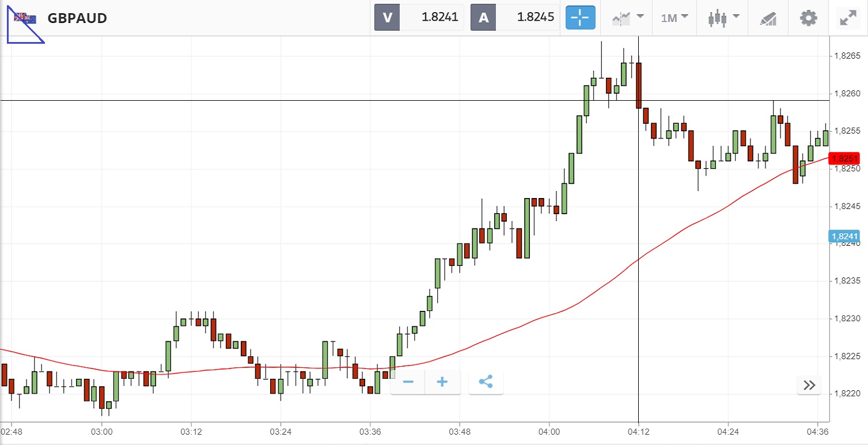Click the GBPAUD flag icon
Screen dimensions: 868x445
[25, 18]
